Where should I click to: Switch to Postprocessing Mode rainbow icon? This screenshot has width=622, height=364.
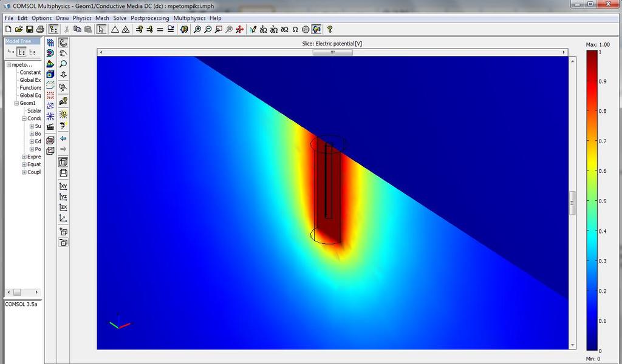[x=316, y=29]
